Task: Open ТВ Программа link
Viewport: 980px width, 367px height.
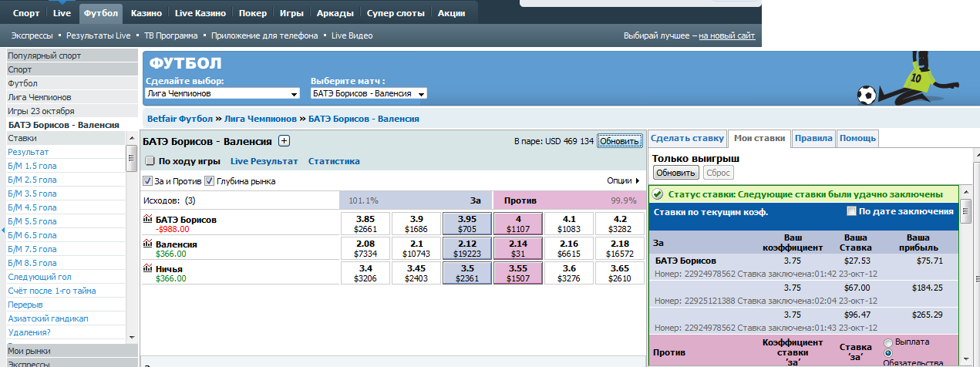Action: click(x=172, y=35)
